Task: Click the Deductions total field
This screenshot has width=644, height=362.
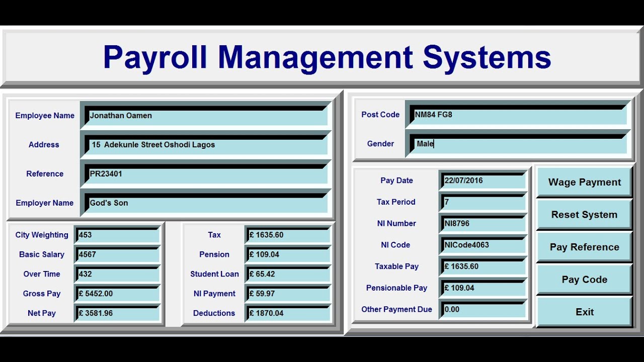Action: [288, 313]
